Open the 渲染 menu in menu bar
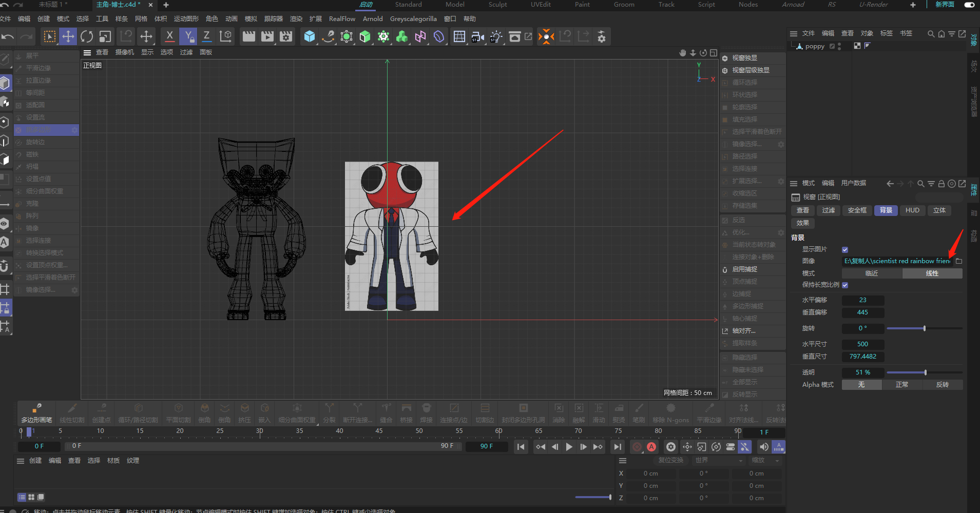 coord(296,19)
